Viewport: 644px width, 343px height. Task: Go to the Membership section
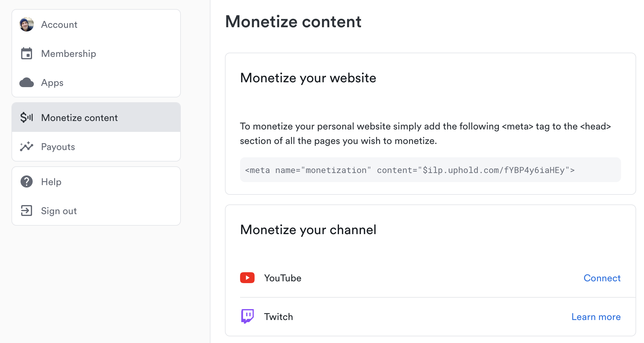pyautogui.click(x=69, y=54)
